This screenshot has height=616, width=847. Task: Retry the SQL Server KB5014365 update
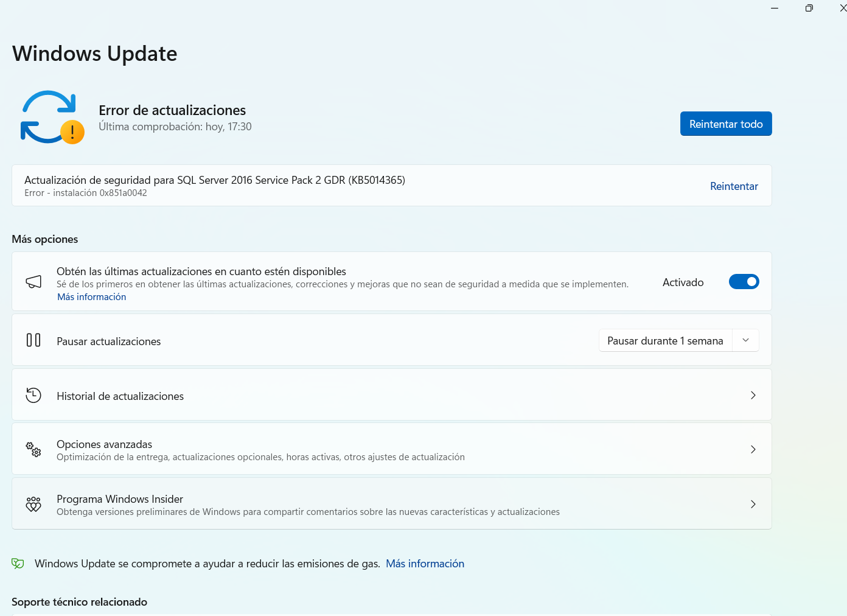(734, 186)
